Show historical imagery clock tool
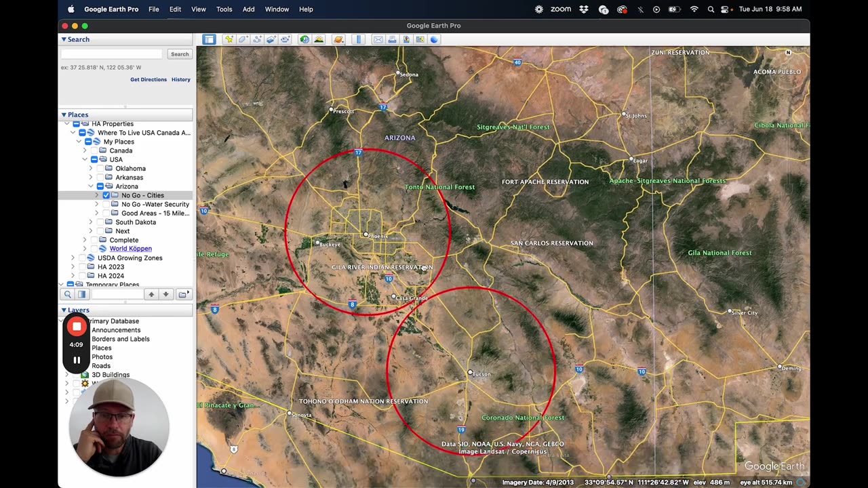Image resolution: width=868 pixels, height=488 pixels. (x=304, y=39)
